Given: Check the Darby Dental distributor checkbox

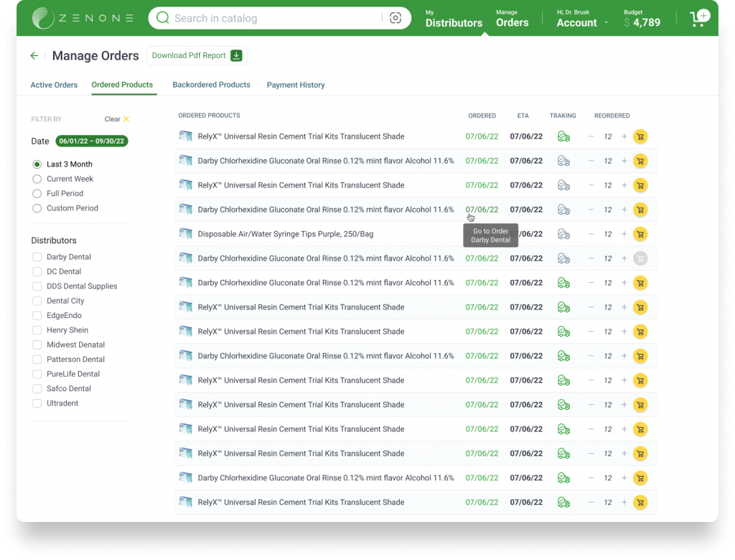Looking at the screenshot, I should [37, 257].
